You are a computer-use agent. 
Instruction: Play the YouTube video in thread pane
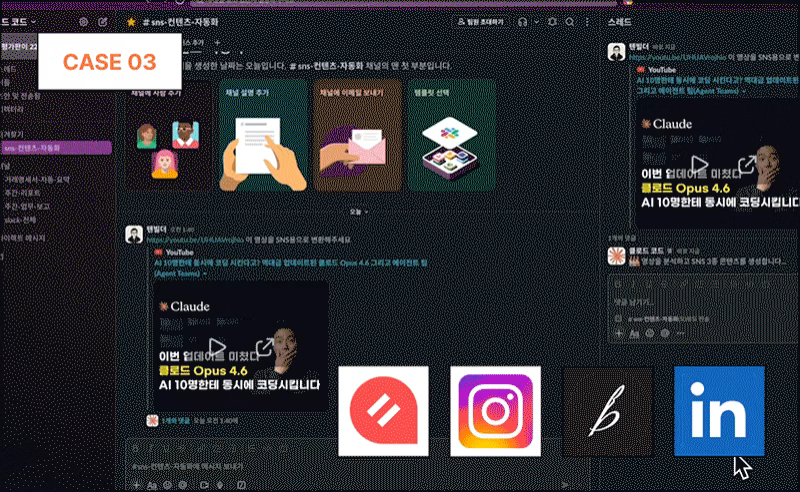699,164
